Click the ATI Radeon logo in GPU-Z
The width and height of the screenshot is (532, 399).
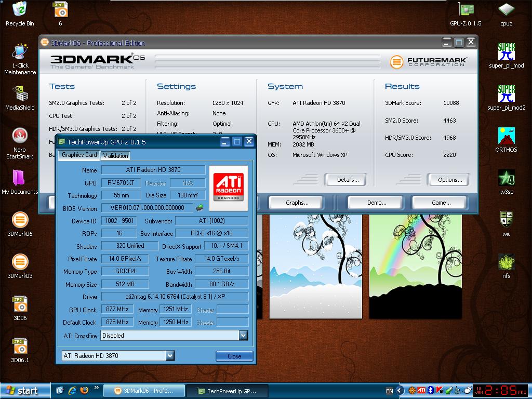tap(229, 188)
